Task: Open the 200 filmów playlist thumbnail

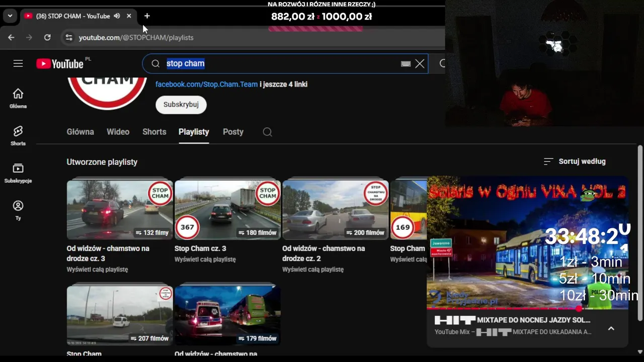Action: pos(336,210)
